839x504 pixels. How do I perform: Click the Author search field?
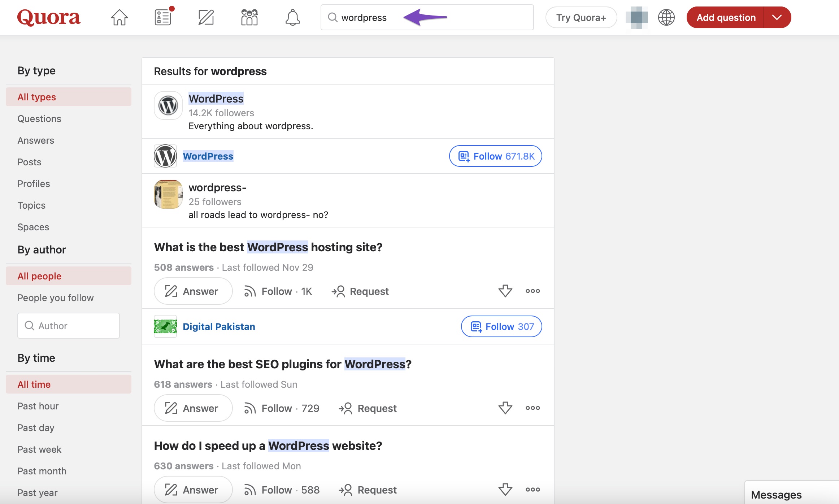(x=69, y=326)
